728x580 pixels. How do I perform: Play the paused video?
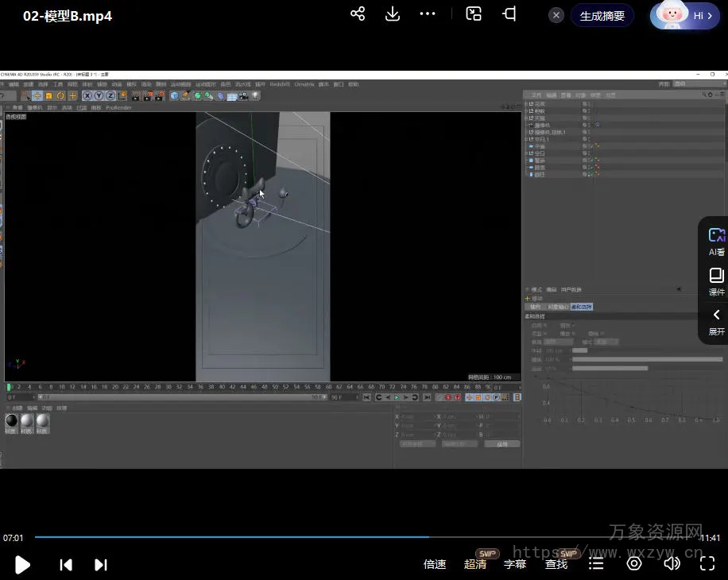click(22, 564)
